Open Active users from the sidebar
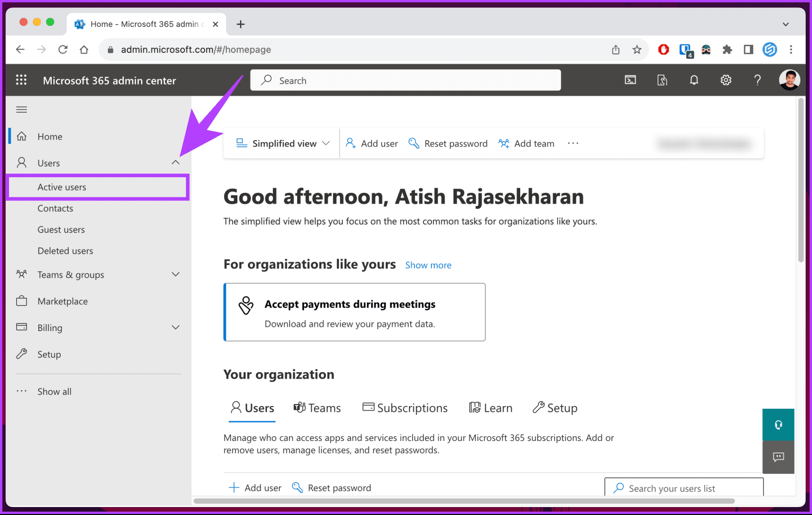Image resolution: width=812 pixels, height=515 pixels. coord(62,187)
